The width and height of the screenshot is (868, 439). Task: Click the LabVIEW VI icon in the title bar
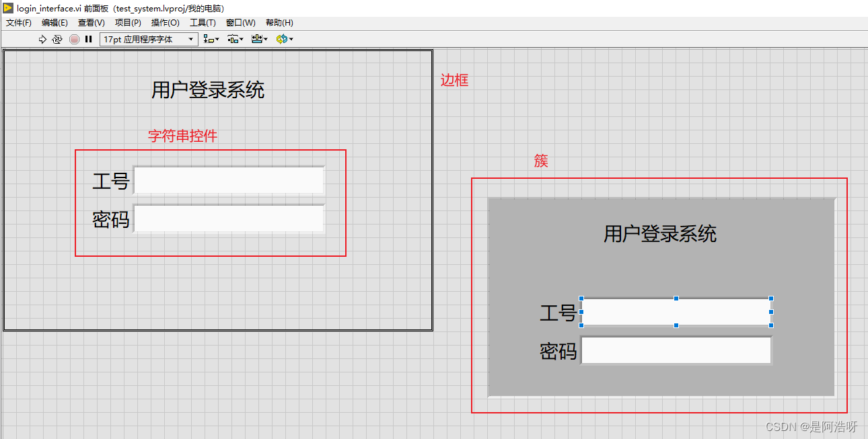pos(7,8)
